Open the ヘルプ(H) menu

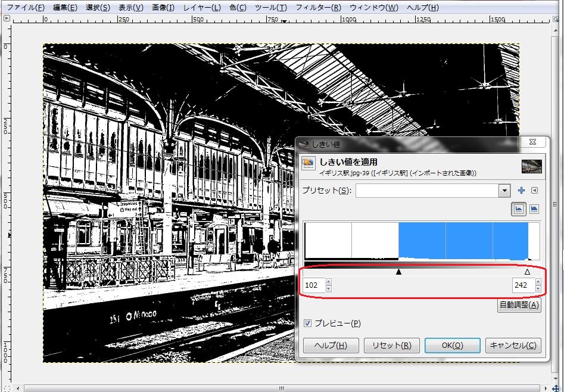click(x=423, y=7)
